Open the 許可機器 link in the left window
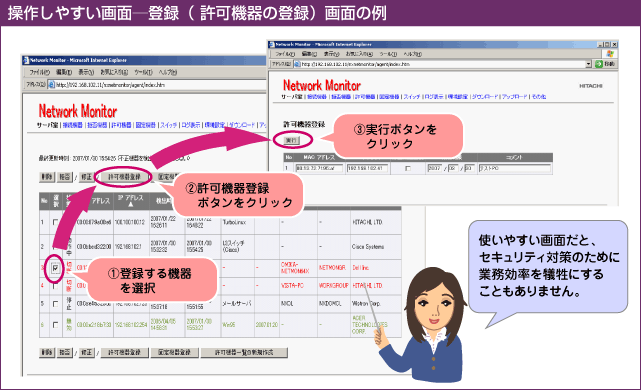The image size is (641, 390). click(x=121, y=125)
